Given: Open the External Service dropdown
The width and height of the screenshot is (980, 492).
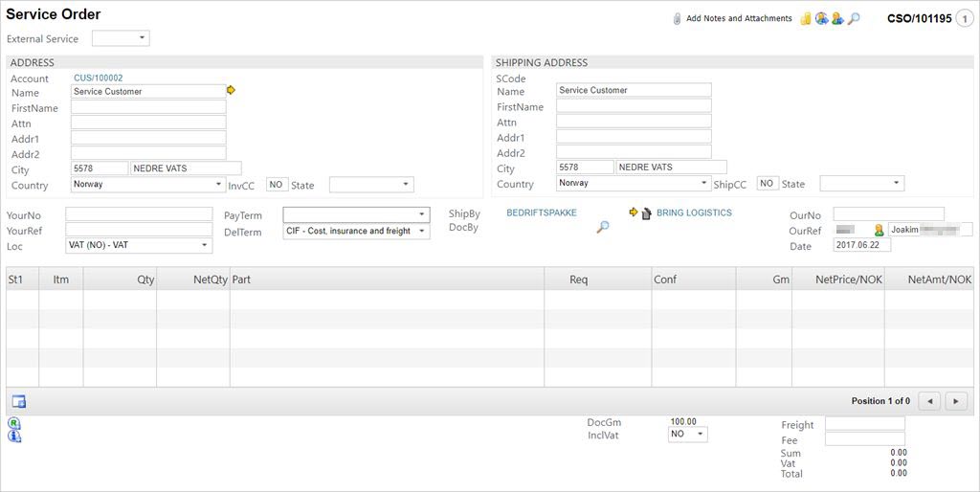Looking at the screenshot, I should (121, 38).
